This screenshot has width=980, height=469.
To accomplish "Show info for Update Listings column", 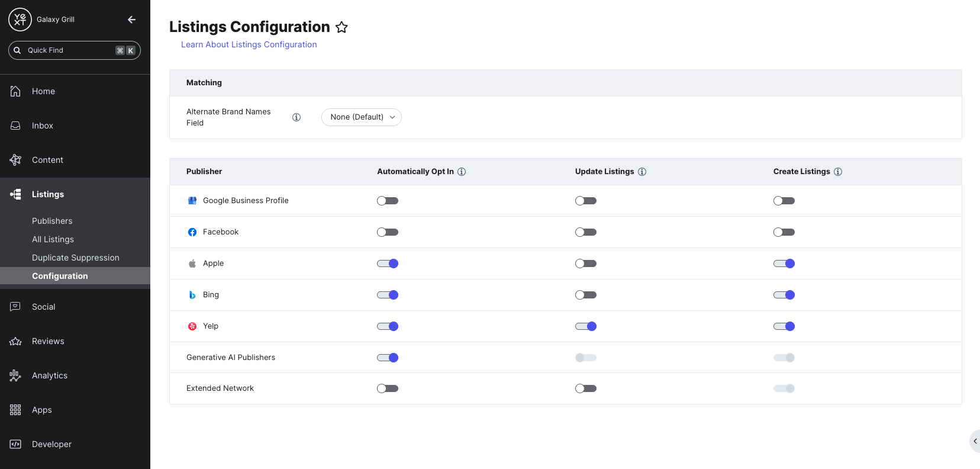I will coord(642,172).
